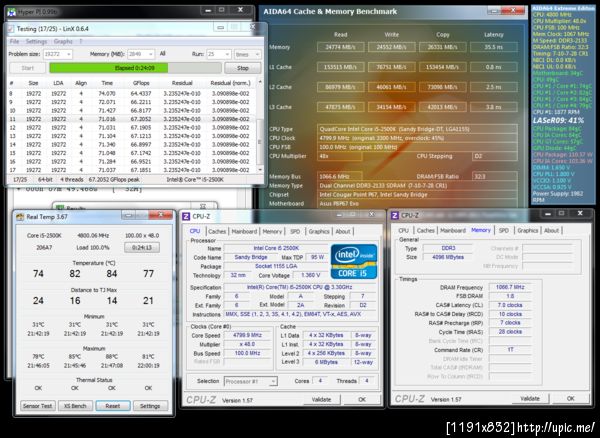Click the Sensor Test button in Real Temp
Image resolution: width=600 pixels, height=438 pixels.
[38, 406]
